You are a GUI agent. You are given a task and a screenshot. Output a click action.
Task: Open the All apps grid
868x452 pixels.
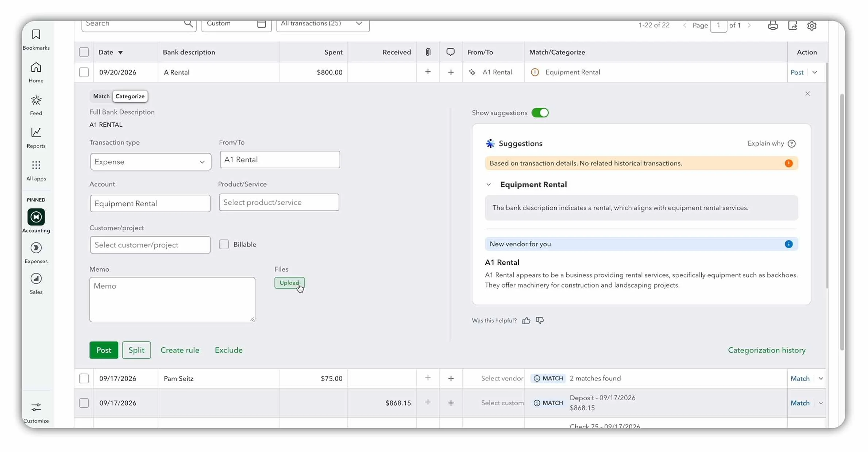coord(36,171)
